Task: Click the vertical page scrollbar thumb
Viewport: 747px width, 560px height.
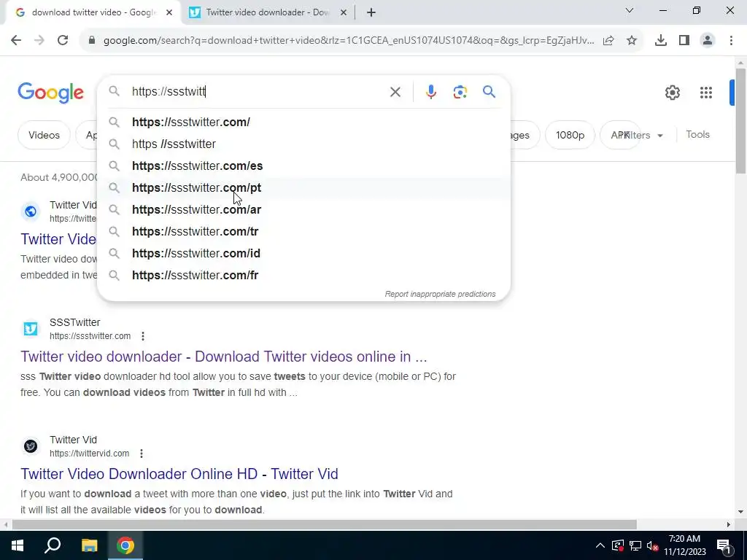Action: pos(740,122)
